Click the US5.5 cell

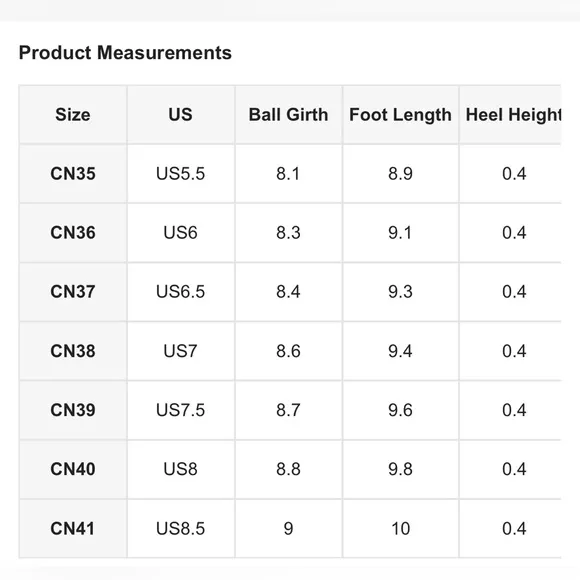(x=181, y=174)
